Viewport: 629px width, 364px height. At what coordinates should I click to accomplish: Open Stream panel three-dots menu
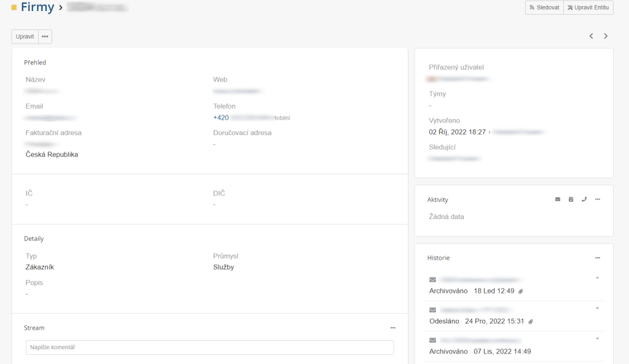click(393, 328)
